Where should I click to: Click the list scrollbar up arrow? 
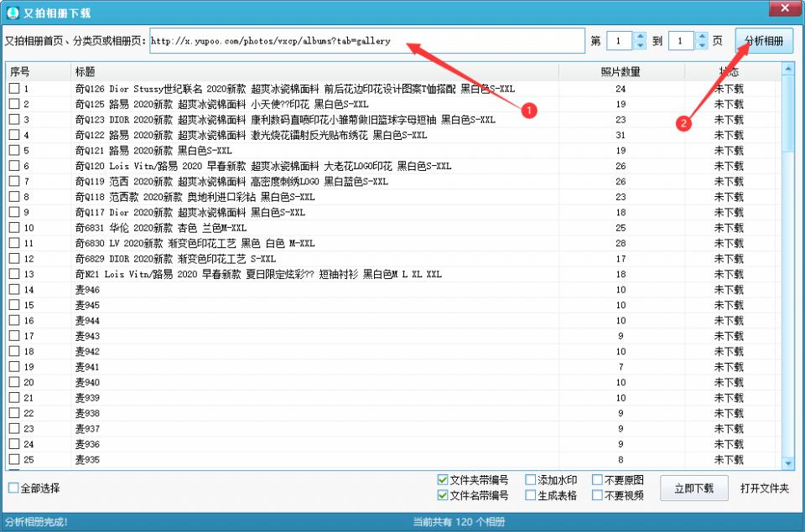[788, 69]
